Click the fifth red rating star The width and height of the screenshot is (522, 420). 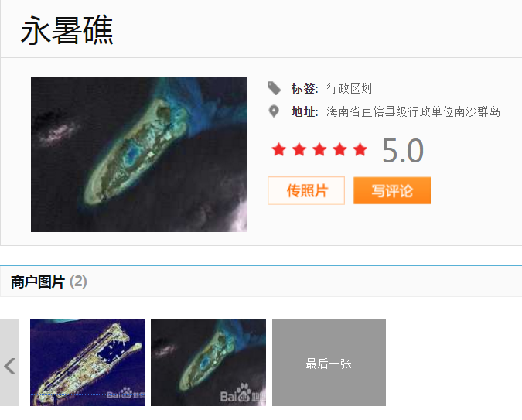(360, 149)
